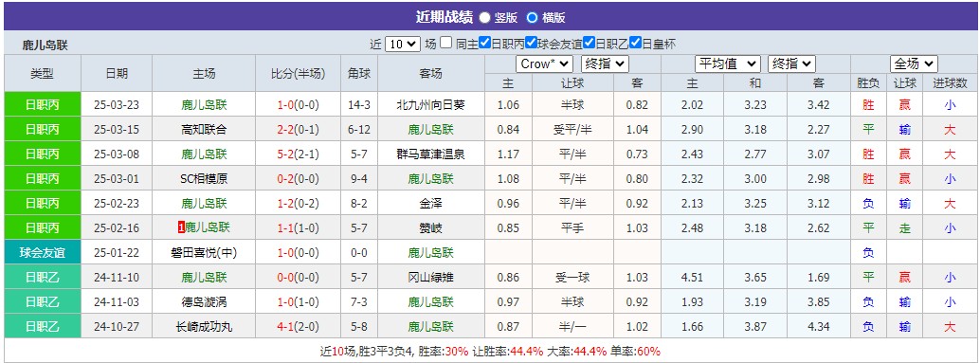Open score 1-2(0-2) of 金泽 match
This screenshot has width=980, height=363.
pyautogui.click(x=299, y=204)
